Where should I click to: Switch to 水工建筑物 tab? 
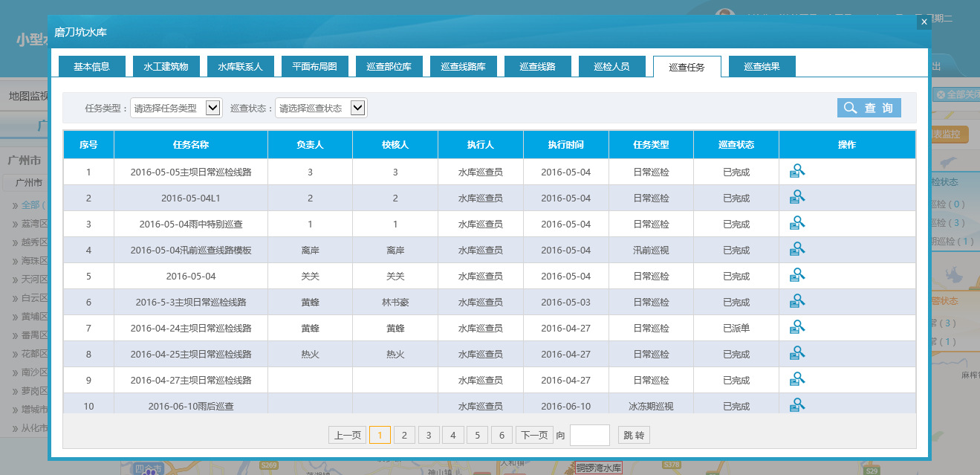(166, 66)
